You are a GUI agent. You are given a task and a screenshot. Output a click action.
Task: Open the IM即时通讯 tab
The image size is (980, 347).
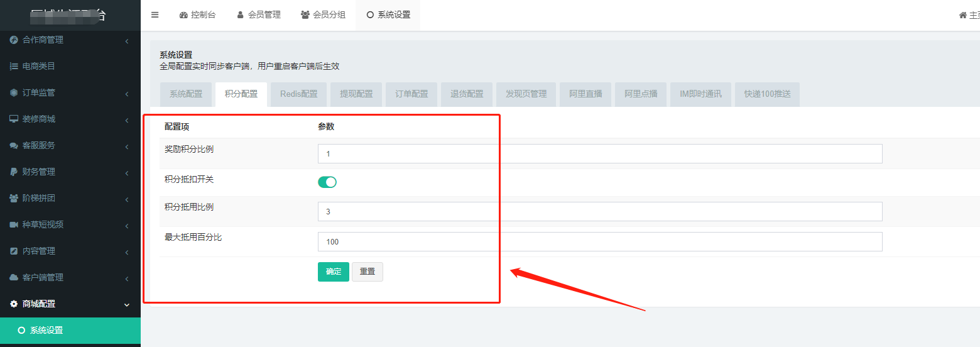click(700, 94)
